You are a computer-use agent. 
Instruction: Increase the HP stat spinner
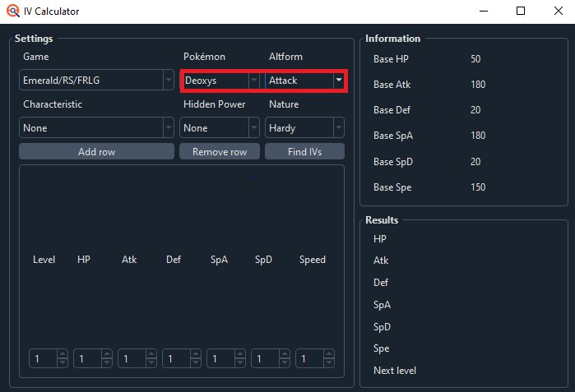107,354
